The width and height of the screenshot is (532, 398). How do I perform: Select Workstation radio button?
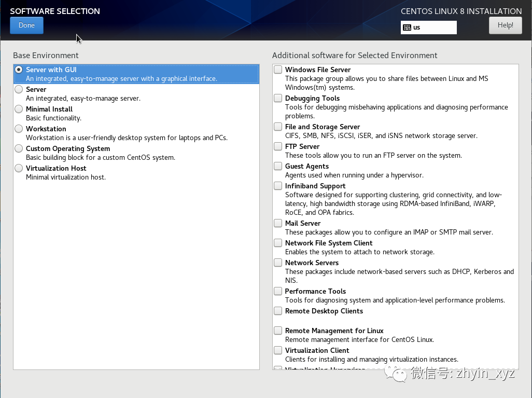19,129
